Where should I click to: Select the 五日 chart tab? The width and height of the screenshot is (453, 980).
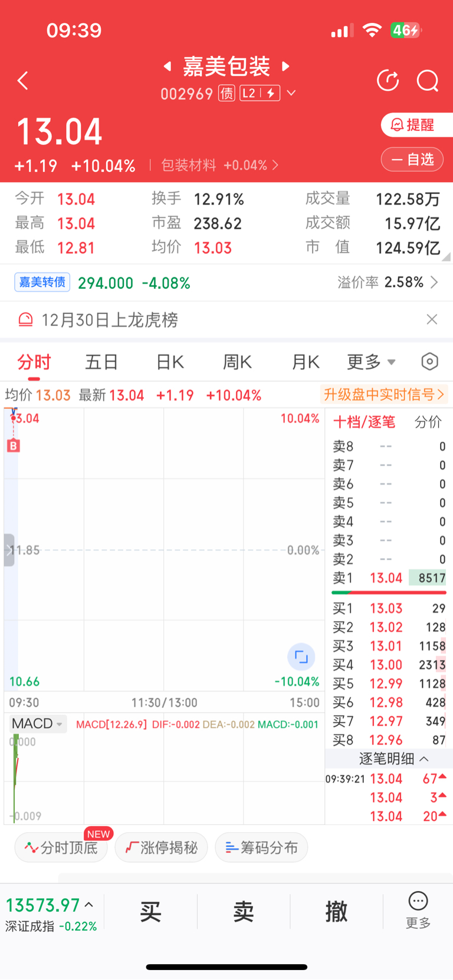pos(102,362)
